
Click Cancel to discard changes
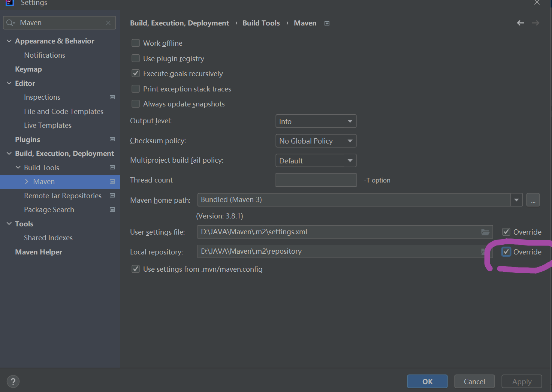coord(474,382)
